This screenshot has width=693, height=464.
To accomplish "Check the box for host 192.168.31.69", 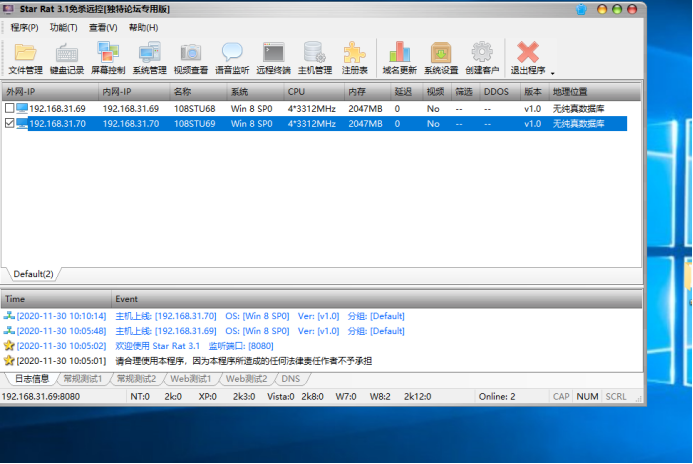I will coord(9,108).
